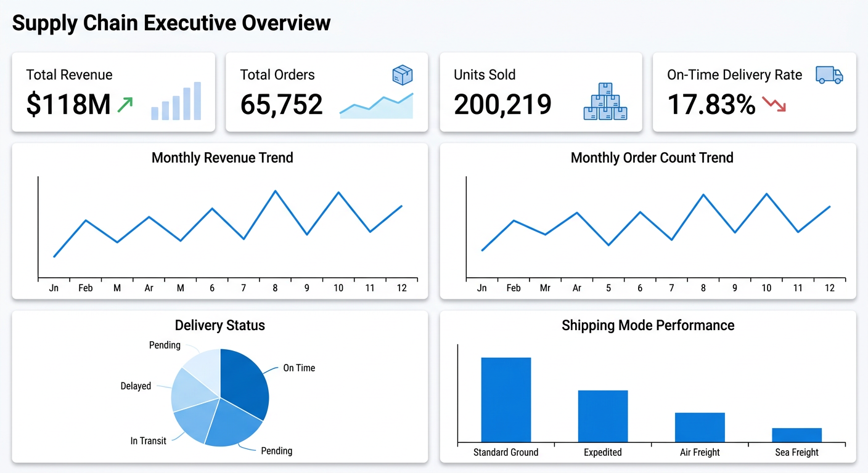Click the "Sea Freight" axis label
This screenshot has width=868, height=473.
(796, 452)
